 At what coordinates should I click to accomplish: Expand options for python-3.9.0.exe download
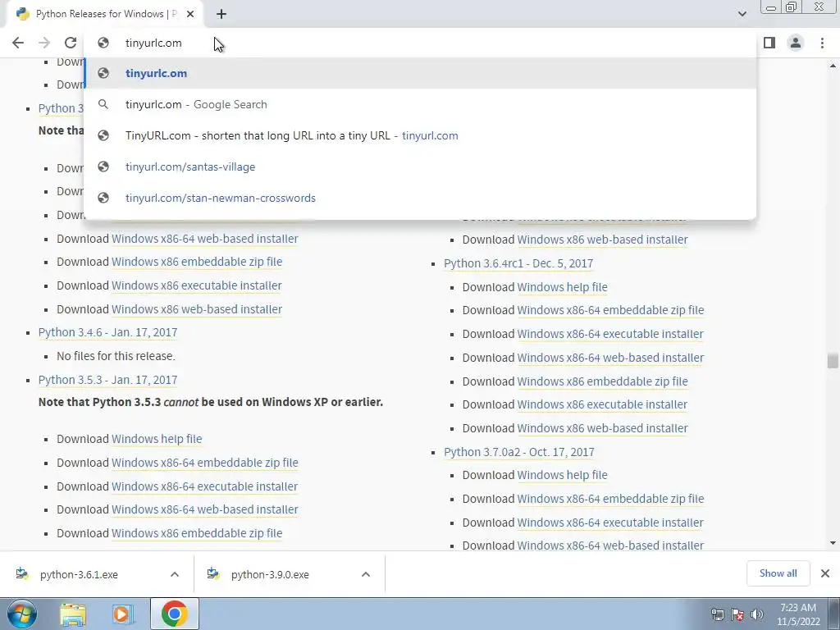coord(366,575)
